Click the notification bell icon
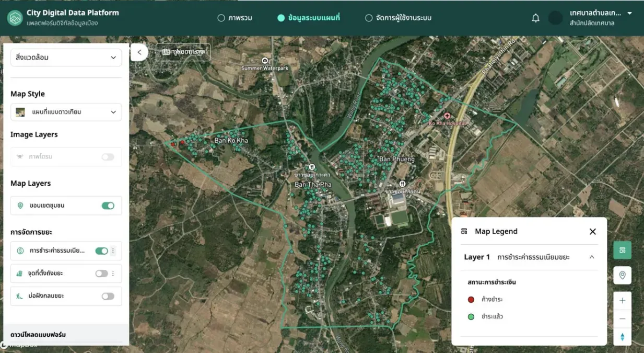The height and width of the screenshot is (353, 644). [x=535, y=18]
